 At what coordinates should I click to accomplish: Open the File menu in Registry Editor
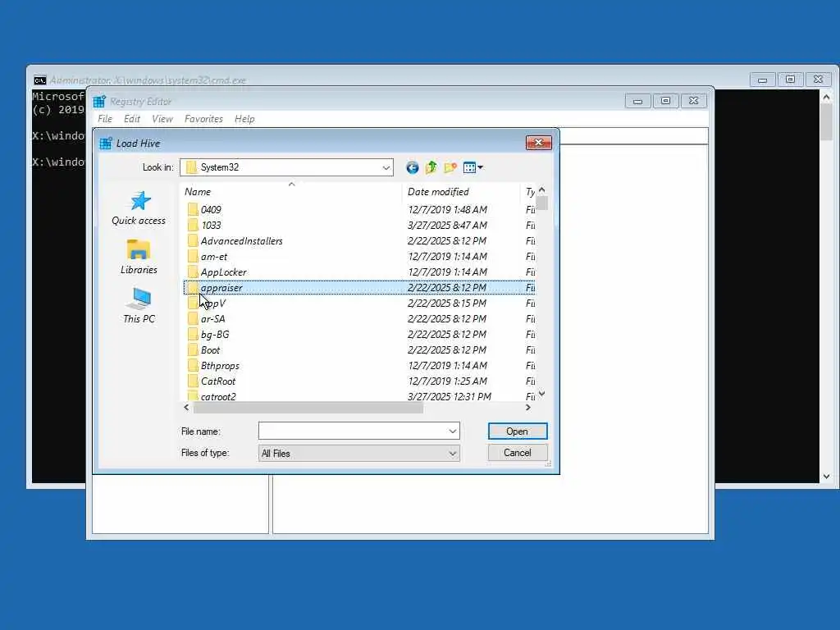(105, 119)
